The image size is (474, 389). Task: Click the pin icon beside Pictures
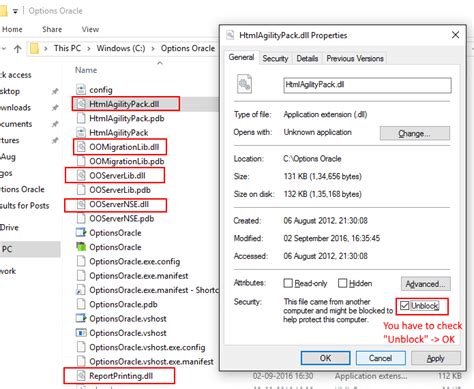pyautogui.click(x=55, y=140)
